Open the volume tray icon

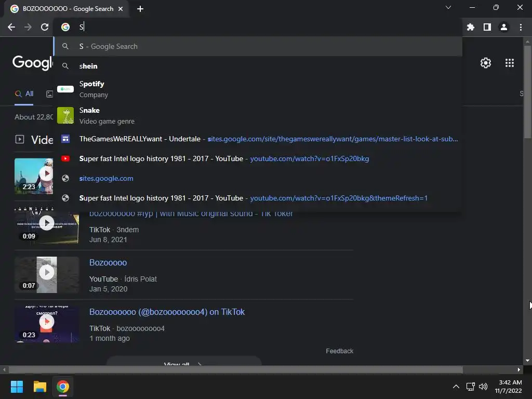tap(483, 387)
